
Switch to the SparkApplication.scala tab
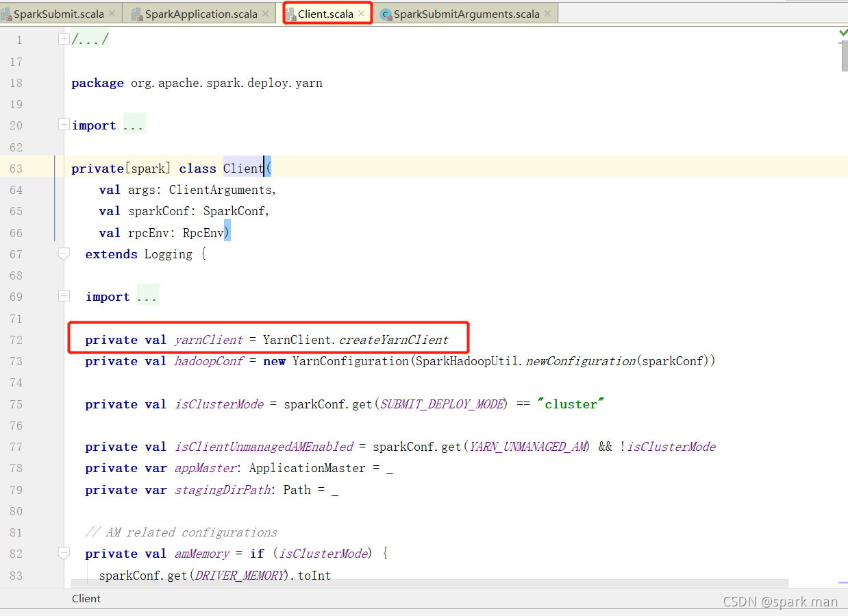point(201,14)
